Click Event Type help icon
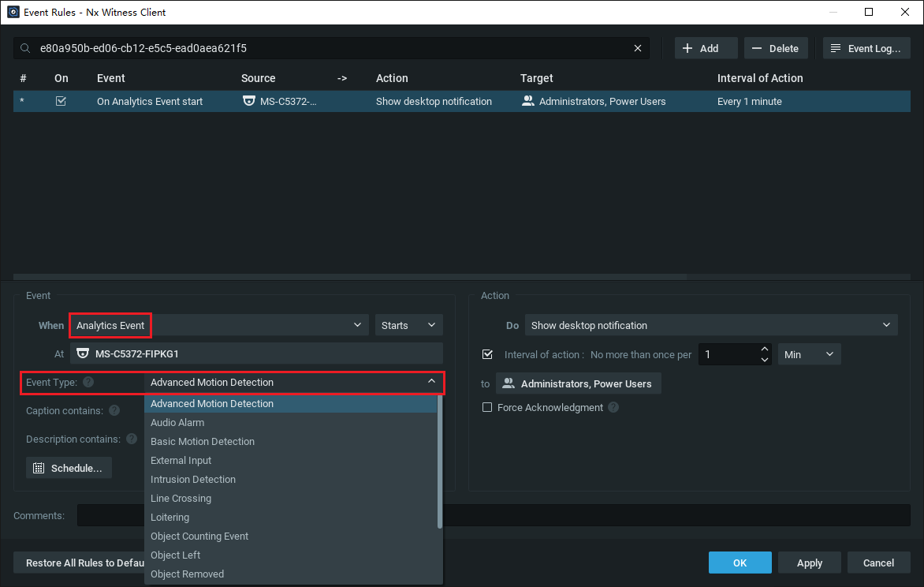924x587 pixels. (88, 382)
